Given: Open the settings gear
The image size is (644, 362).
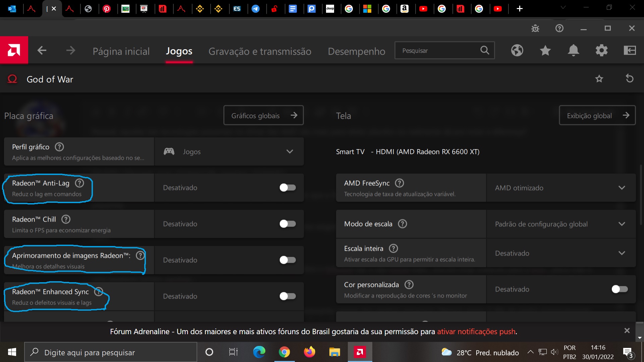Looking at the screenshot, I should (x=601, y=50).
